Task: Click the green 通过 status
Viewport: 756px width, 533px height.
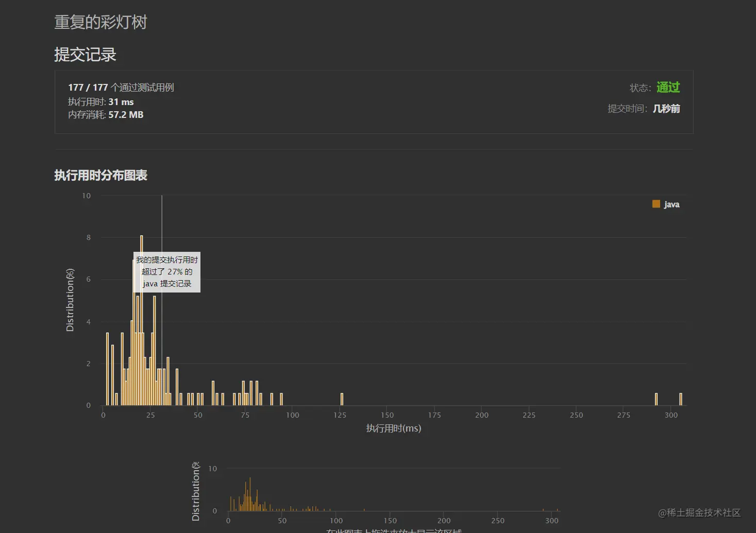Action: point(668,88)
